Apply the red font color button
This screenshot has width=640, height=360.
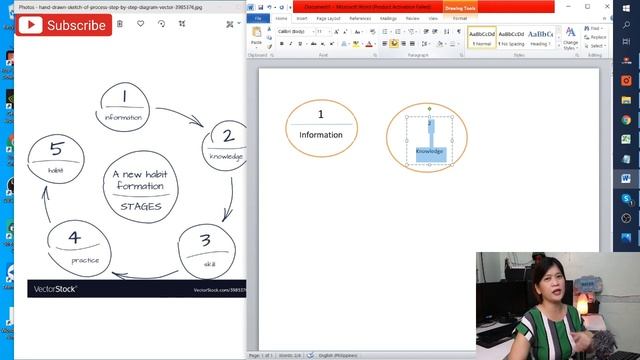(369, 44)
